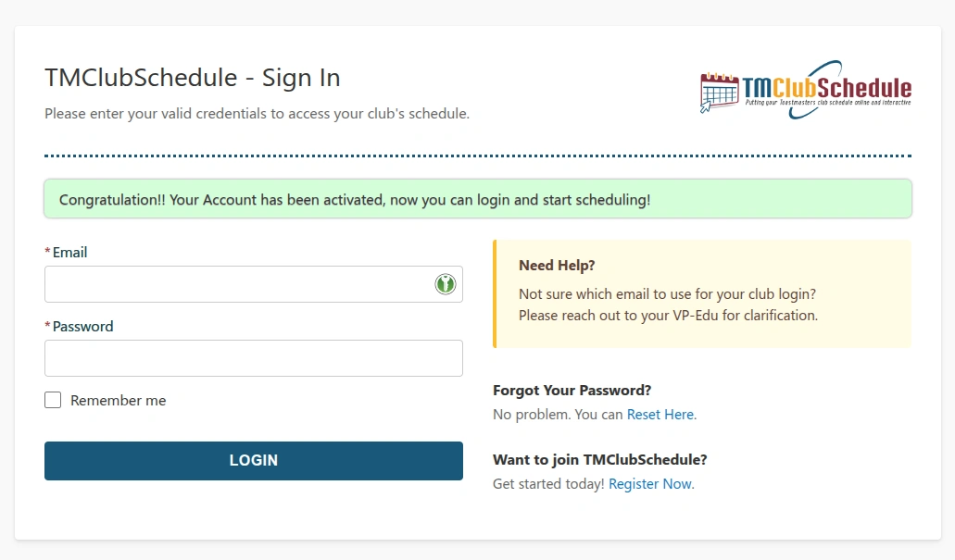Click the VP-Edu clarification help text
This screenshot has height=560, width=955.
pos(667,315)
